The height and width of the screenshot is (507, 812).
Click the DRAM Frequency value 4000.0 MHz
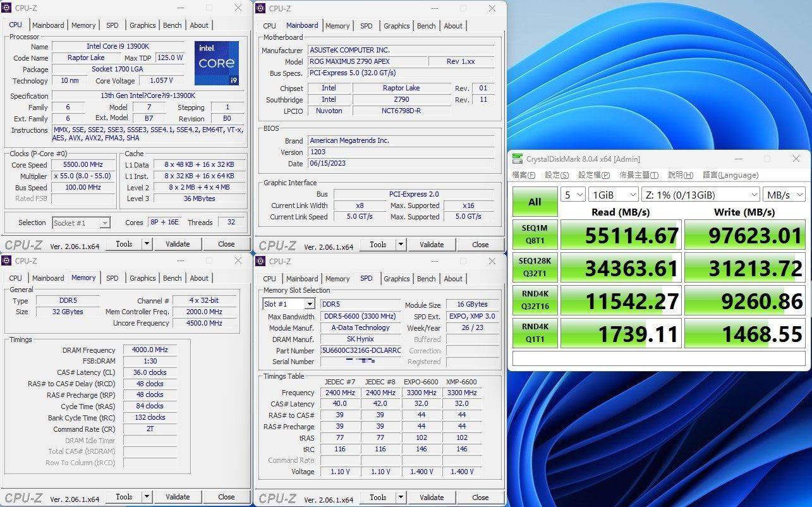(150, 350)
